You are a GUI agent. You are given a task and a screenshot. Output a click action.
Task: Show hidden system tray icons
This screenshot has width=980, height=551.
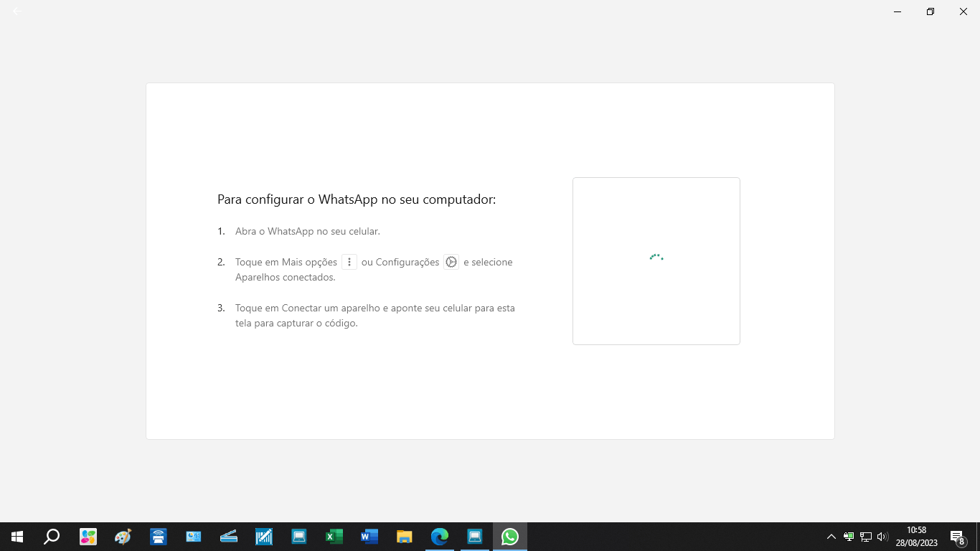831,537
